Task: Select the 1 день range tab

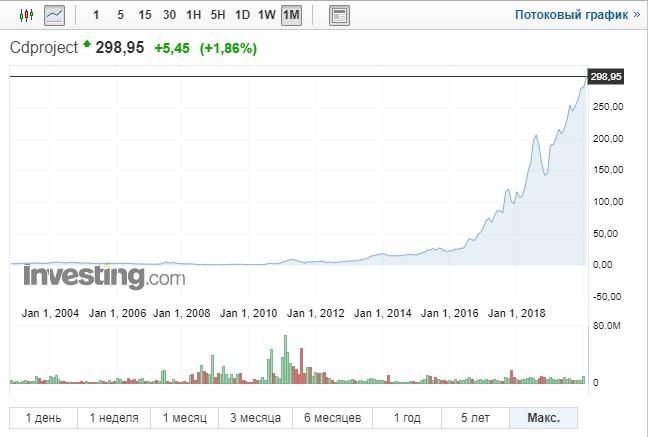Action: [43, 418]
